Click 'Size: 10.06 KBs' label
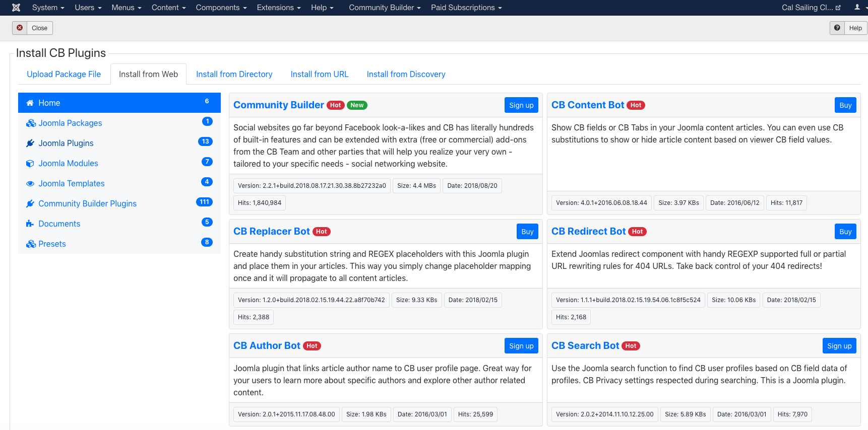Screen dimensions: 868x430 pyautogui.click(x=733, y=300)
